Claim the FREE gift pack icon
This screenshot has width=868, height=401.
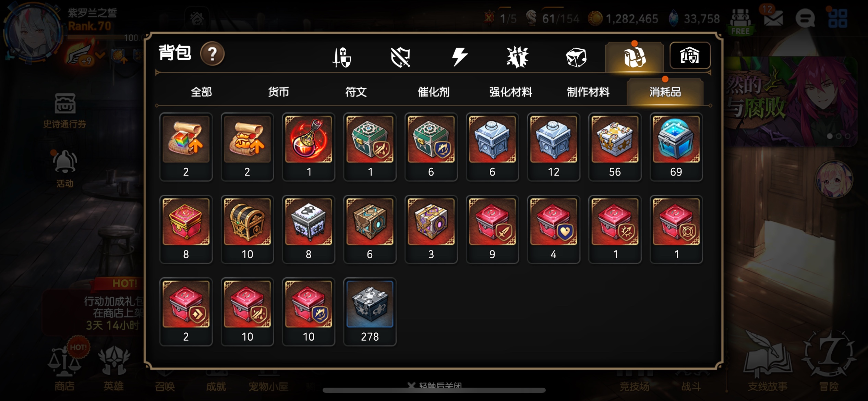740,21
